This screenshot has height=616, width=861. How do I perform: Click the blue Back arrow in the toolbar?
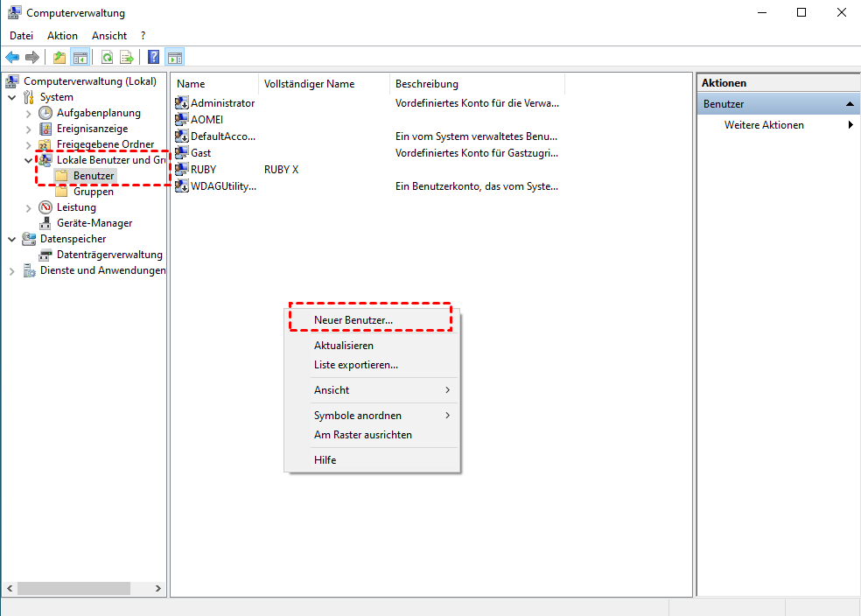click(12, 57)
